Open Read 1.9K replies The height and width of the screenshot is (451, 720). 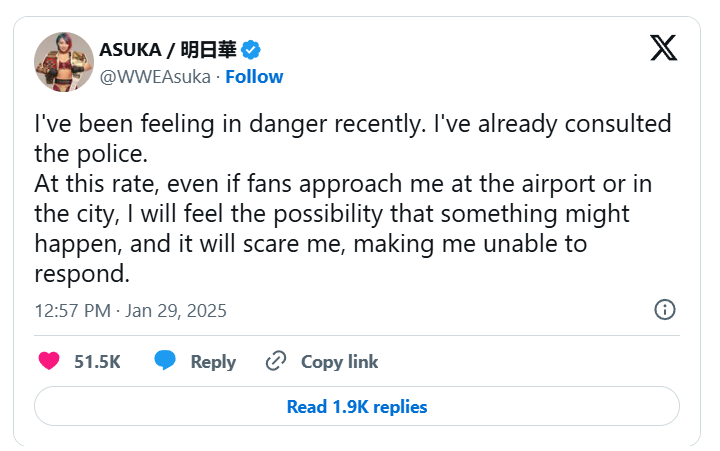tap(357, 407)
